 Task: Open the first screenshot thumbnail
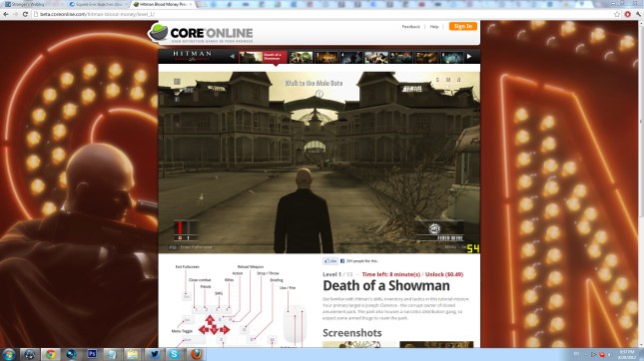(359, 345)
